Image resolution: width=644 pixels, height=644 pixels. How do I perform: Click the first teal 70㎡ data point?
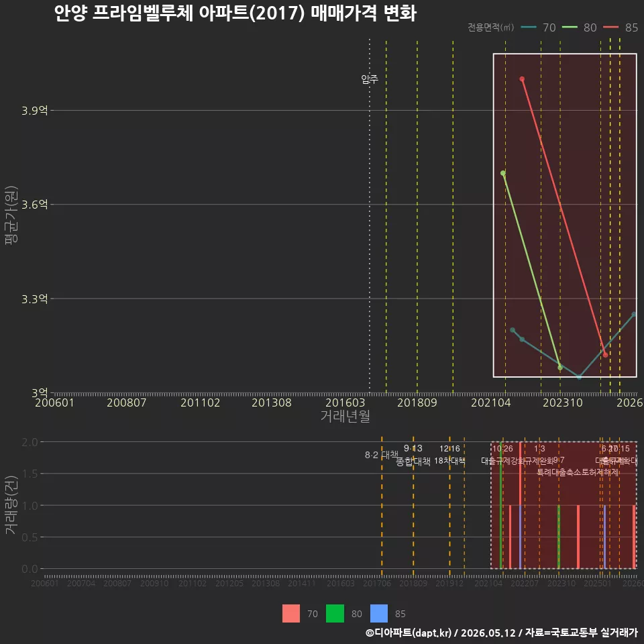(x=512, y=330)
